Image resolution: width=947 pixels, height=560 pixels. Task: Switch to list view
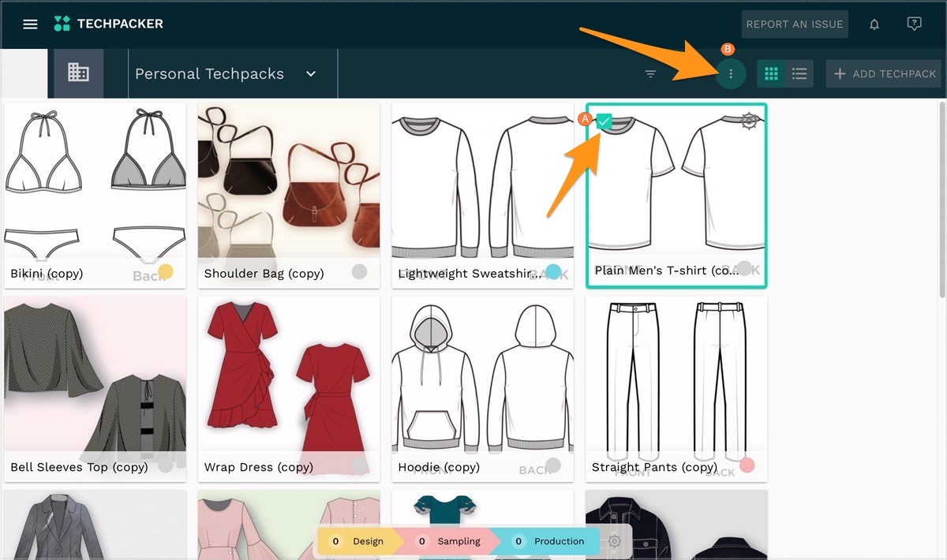(799, 74)
